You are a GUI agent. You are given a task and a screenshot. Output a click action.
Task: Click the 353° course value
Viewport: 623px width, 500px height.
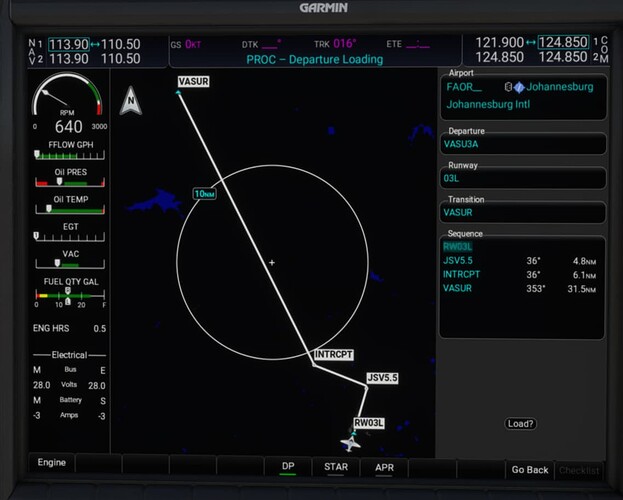[535, 289]
